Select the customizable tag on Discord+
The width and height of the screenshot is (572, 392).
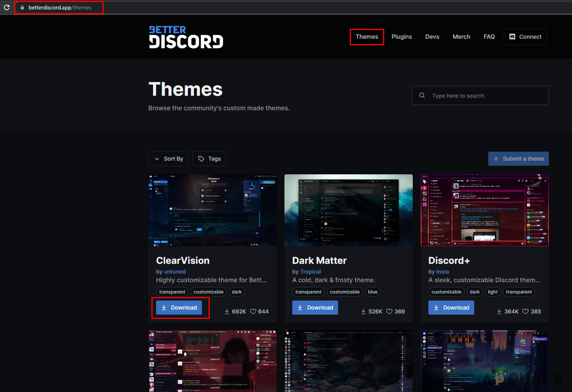(x=446, y=292)
